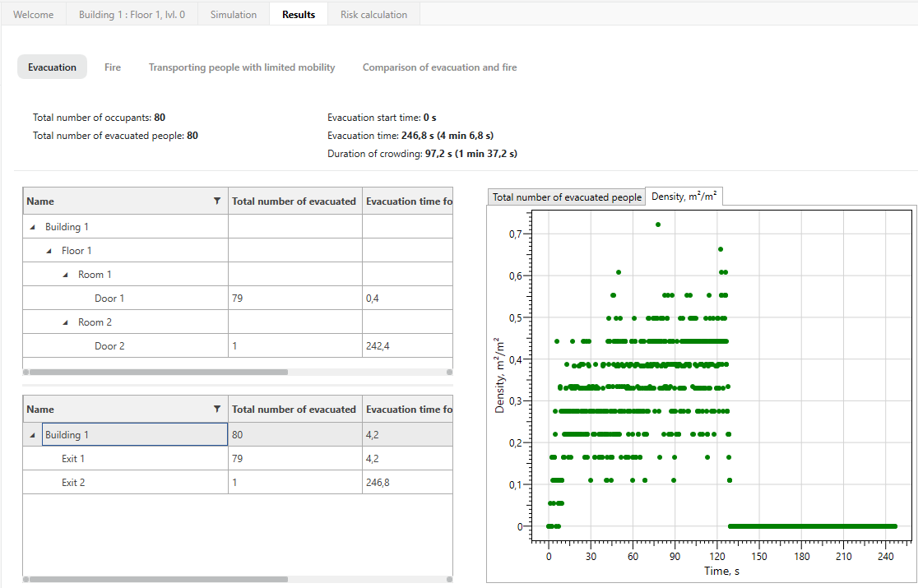Collapse the Floor 1 tree node
The height and width of the screenshot is (588, 918).
tap(49, 251)
